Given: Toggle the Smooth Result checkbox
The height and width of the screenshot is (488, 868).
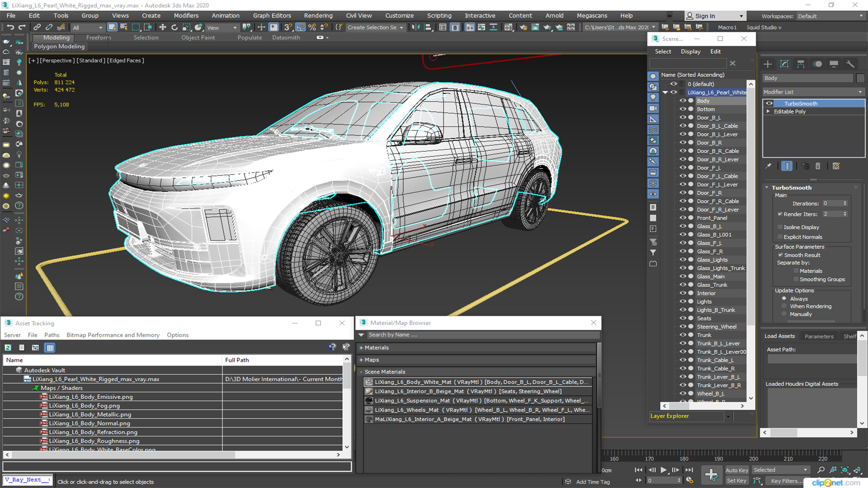Looking at the screenshot, I should pos(780,255).
